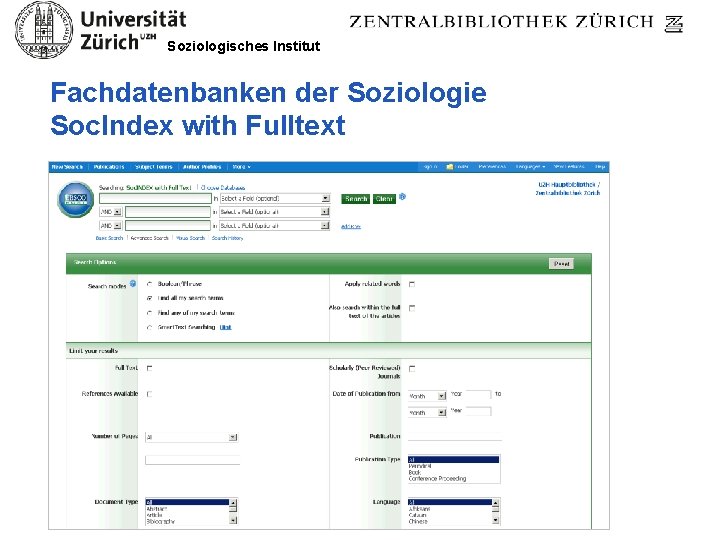The image size is (720, 540).
Task: Tick the Full Text limiter checkbox
Action: pyautogui.click(x=149, y=368)
